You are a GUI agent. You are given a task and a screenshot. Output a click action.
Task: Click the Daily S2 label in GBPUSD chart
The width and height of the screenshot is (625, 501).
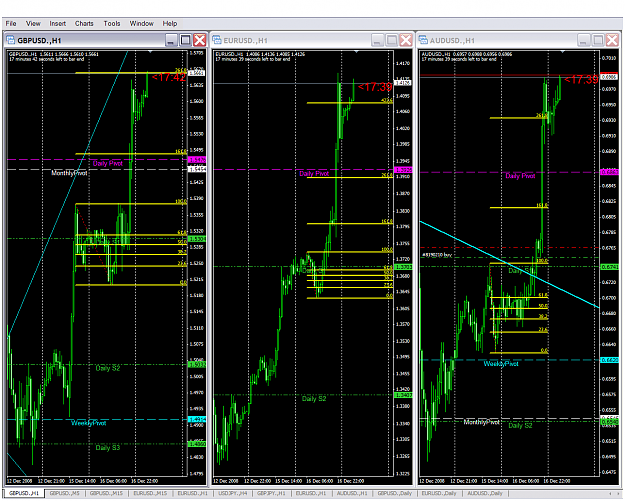[108, 368]
